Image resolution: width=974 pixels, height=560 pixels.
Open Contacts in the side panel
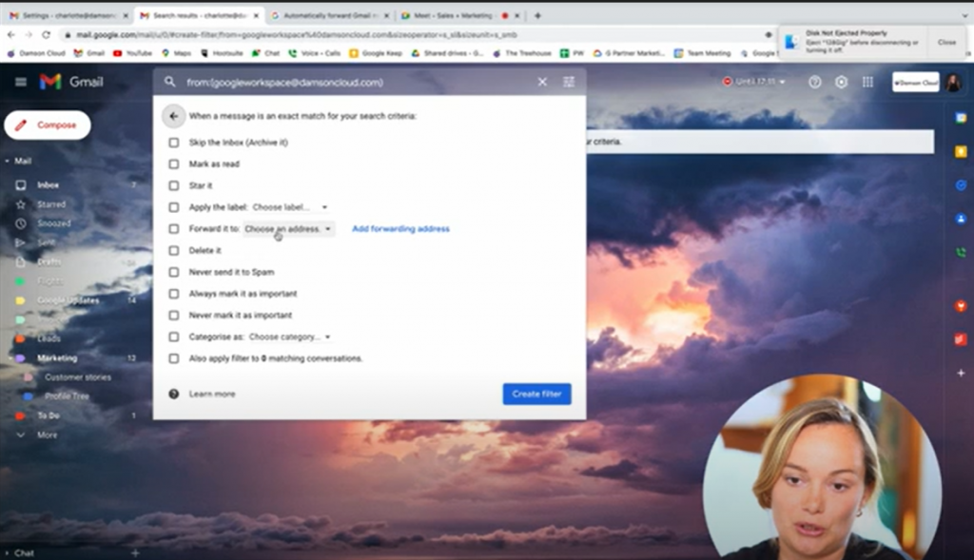pyautogui.click(x=961, y=219)
